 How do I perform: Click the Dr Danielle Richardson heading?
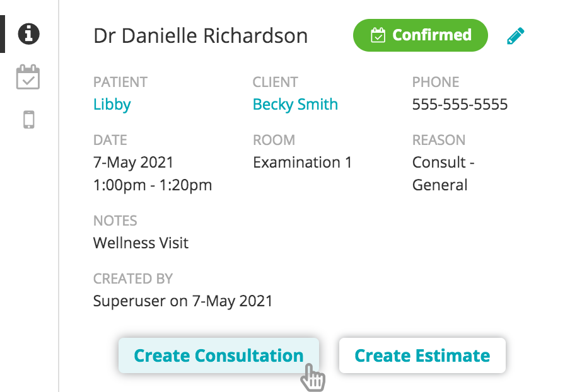201,36
